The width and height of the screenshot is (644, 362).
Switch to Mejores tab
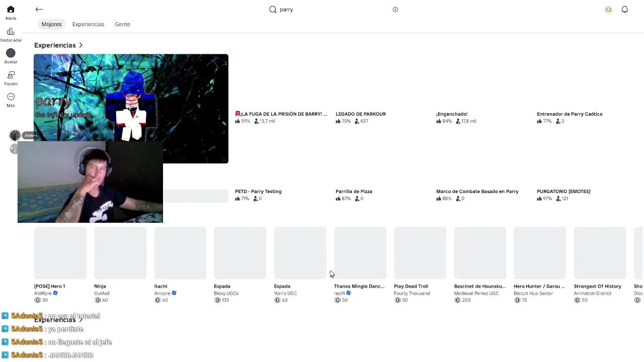(x=51, y=24)
